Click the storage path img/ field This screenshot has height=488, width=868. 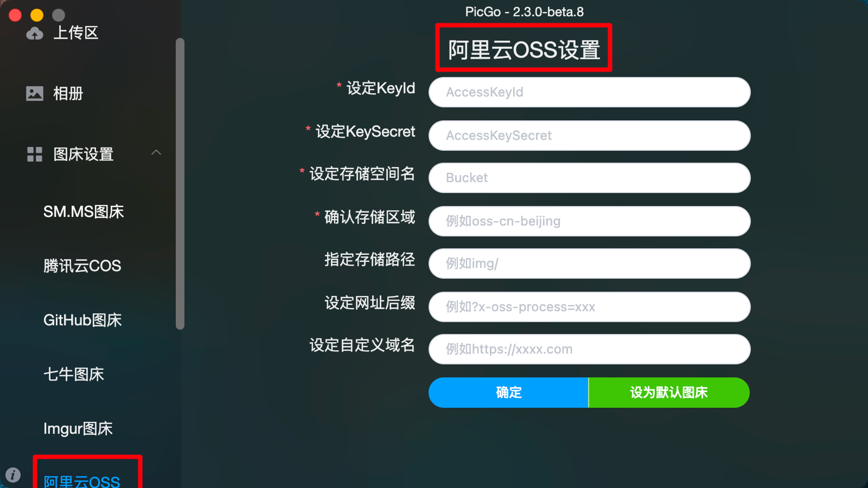tap(589, 264)
